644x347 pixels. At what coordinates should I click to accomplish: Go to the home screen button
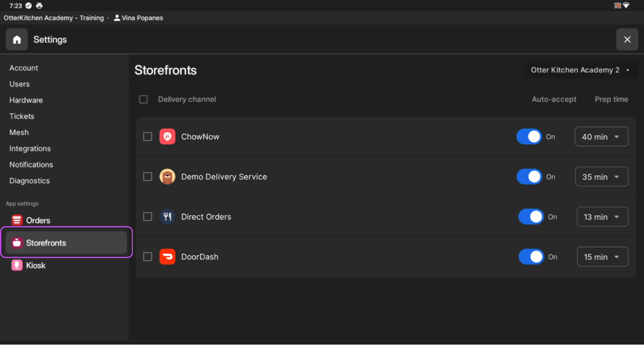[17, 40]
